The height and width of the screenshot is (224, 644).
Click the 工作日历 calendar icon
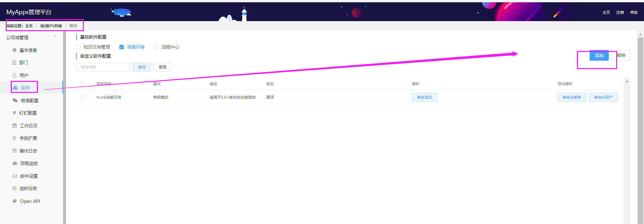pyautogui.click(x=14, y=126)
